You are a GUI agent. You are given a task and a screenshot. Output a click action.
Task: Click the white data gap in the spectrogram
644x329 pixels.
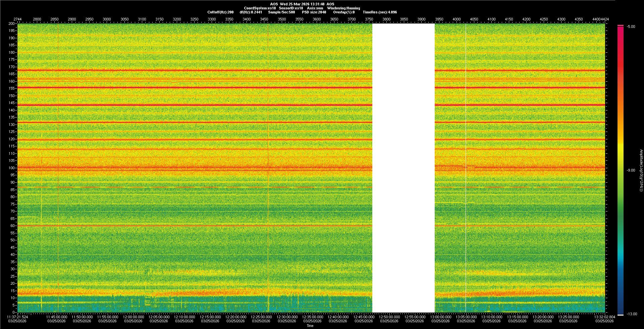pos(403,168)
